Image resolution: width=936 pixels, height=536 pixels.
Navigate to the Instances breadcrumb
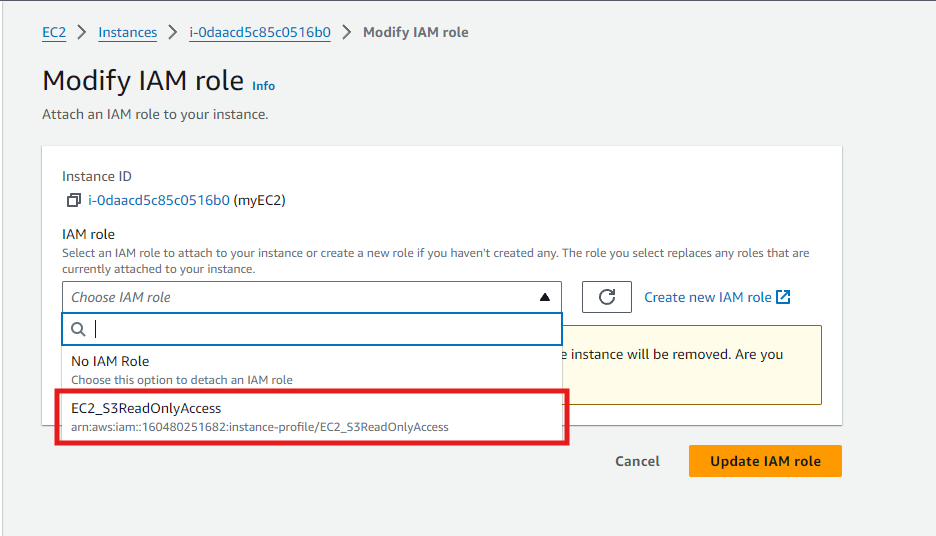127,32
